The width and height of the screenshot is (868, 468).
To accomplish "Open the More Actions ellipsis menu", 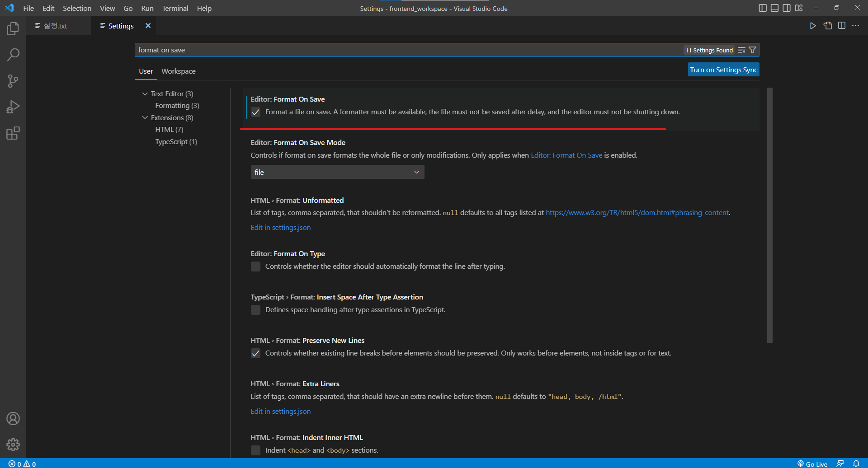I will coord(856,26).
